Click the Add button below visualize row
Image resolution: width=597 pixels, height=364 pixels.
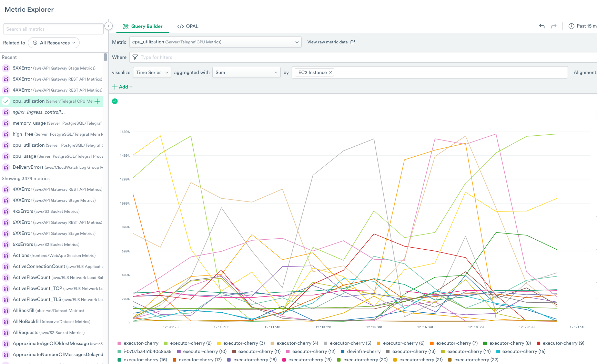click(x=122, y=87)
